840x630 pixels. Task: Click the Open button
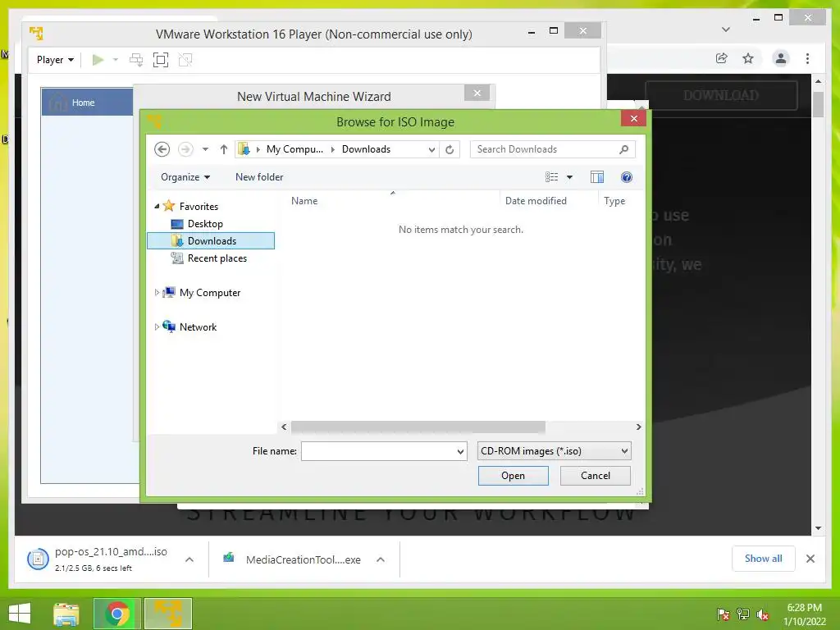coord(514,476)
